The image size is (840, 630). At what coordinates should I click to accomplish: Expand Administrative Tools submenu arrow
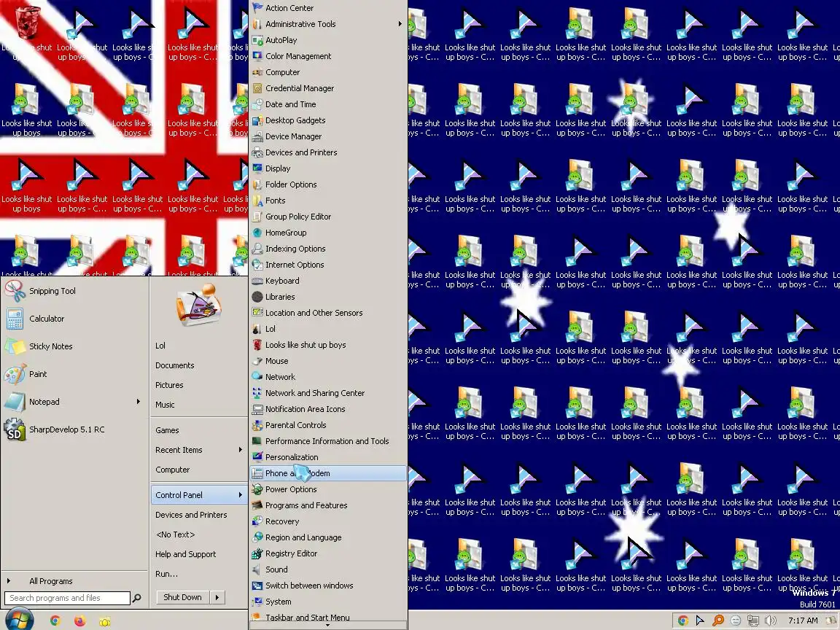point(400,23)
